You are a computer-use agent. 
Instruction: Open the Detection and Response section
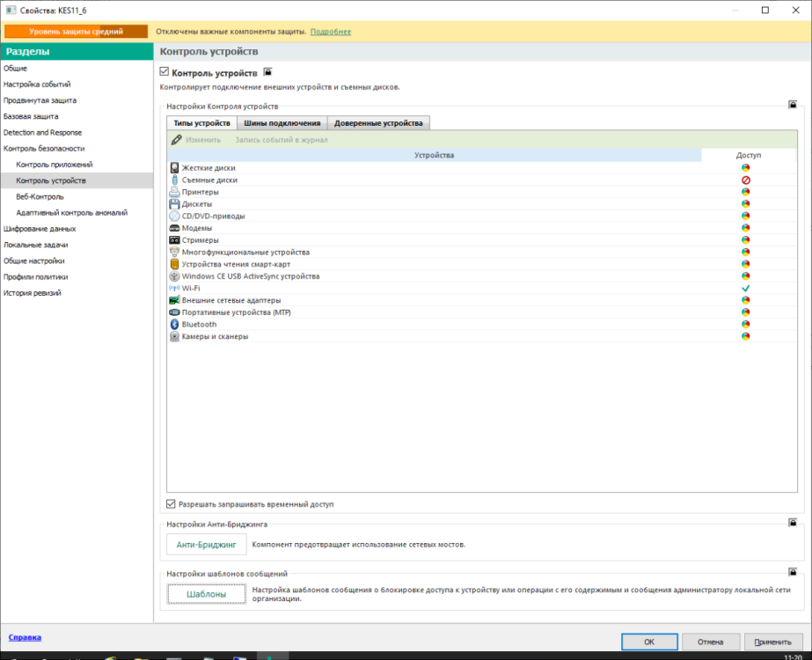tap(42, 133)
